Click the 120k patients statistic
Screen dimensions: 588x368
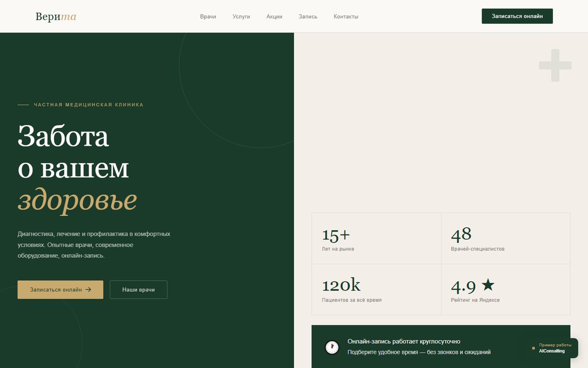[342, 285]
